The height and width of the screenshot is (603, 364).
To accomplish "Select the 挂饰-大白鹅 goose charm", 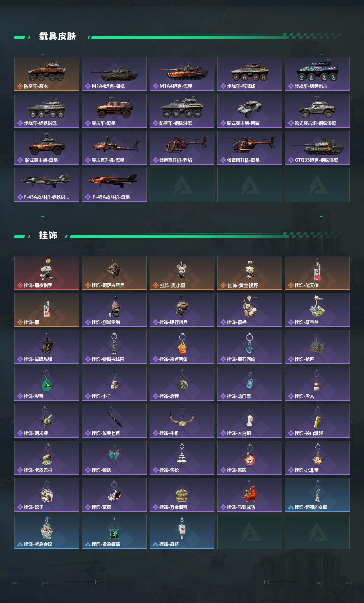I will tap(250, 421).
